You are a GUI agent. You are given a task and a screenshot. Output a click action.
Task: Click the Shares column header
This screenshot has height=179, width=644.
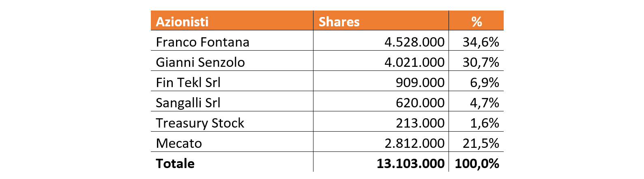[381, 21]
